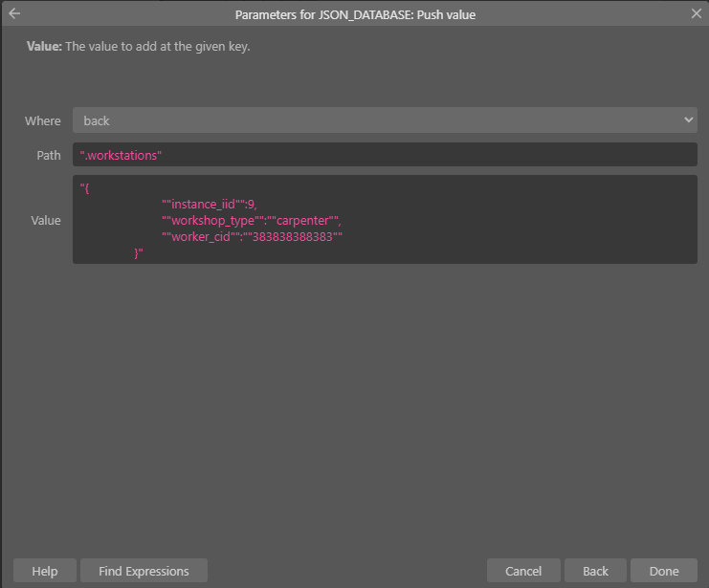Click the closing brace line in Value
This screenshot has height=588, width=709.
pyautogui.click(x=139, y=253)
